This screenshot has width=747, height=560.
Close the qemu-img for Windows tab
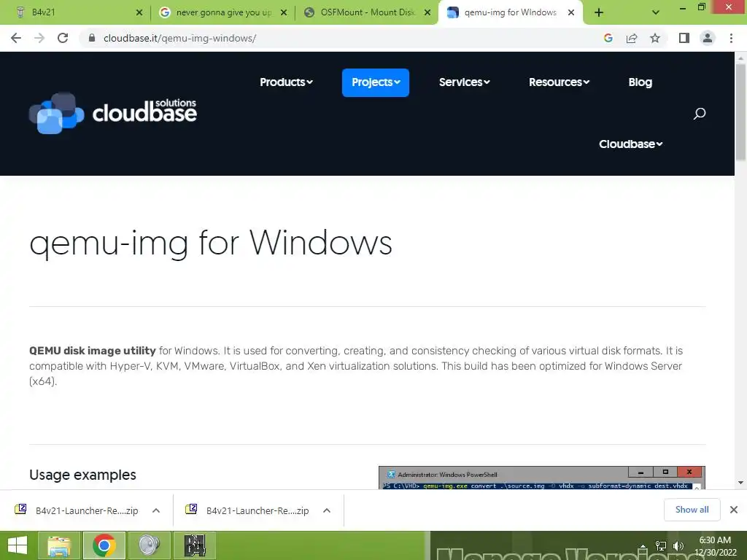[x=571, y=13]
